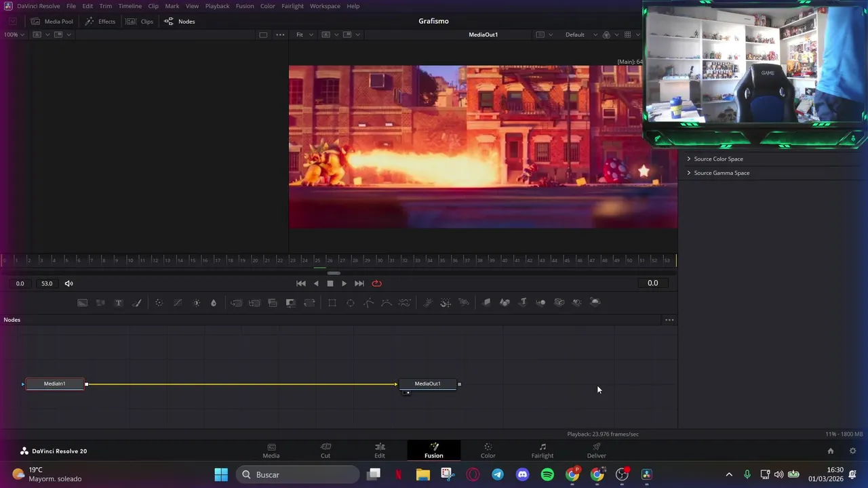Screen dimensions: 868x488
Task: Open the Timeline menu
Action: (130, 6)
